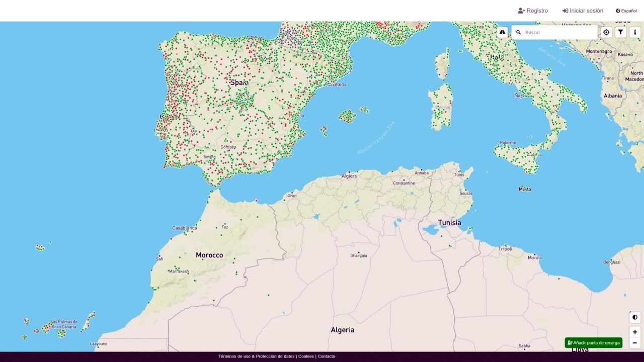Viewport: 644px width, 362px height.
Task: Open Términos de uso & Protección de datos
Action: click(256, 356)
